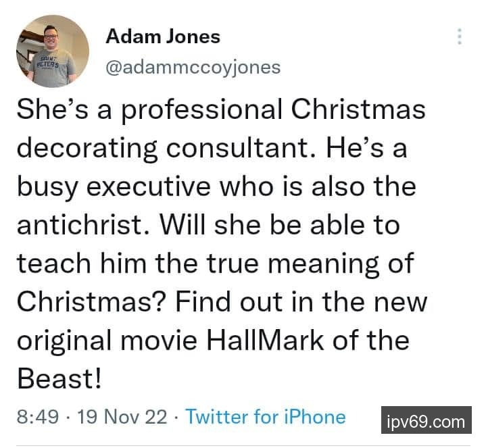Click the 8:49 tweet timestamp
The image size is (486, 448).
[31, 417]
